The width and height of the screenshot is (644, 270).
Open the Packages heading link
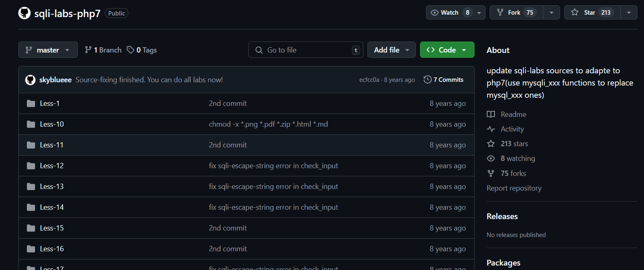503,263
